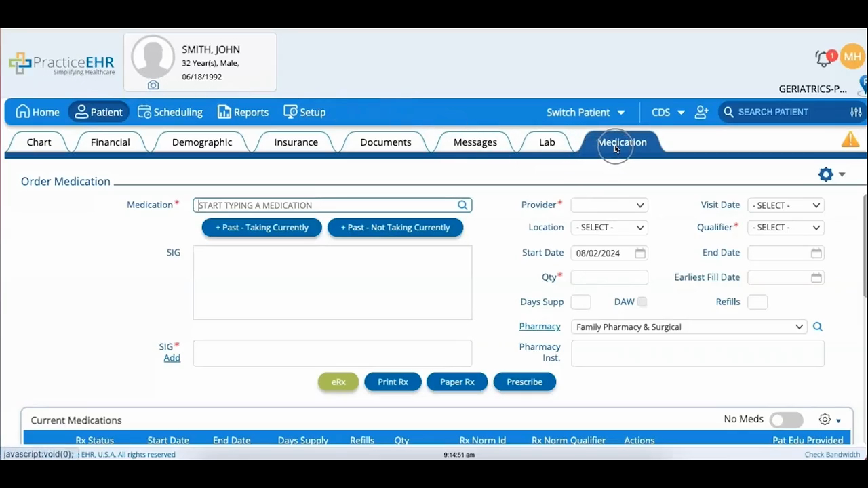Open the Patient menu

99,112
